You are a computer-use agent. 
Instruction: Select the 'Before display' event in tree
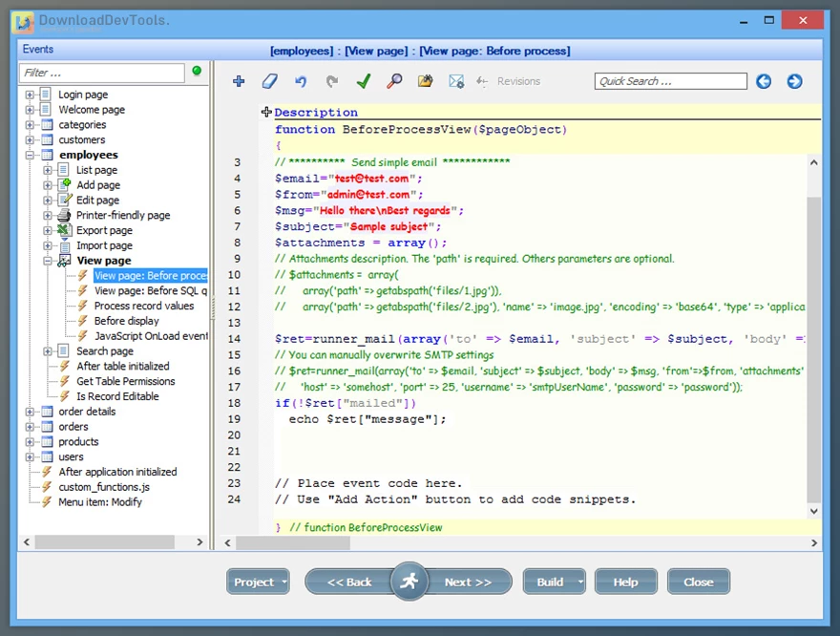coord(126,321)
